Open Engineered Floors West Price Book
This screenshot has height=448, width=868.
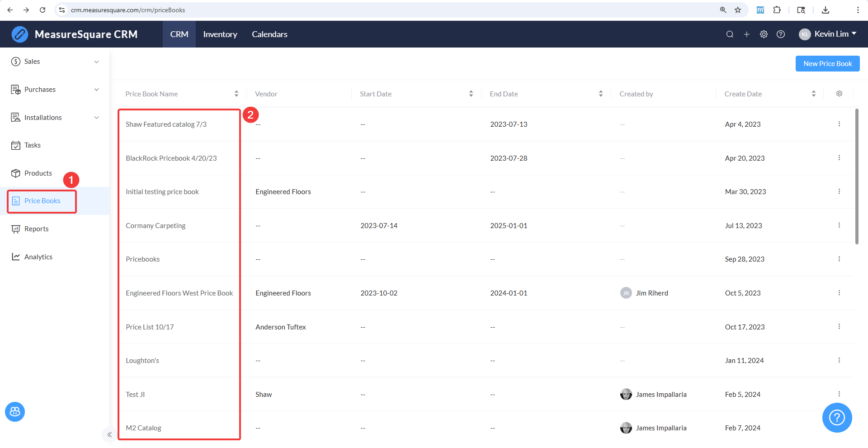(179, 293)
